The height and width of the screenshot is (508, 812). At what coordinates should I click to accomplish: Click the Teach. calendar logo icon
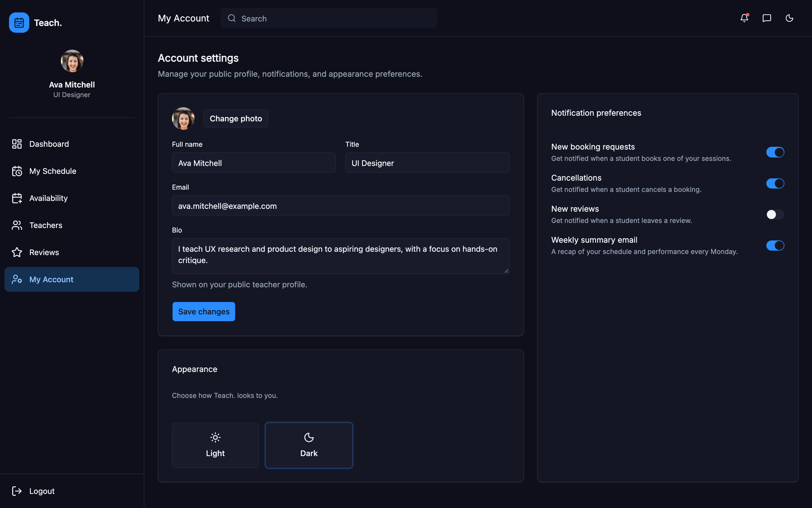[x=19, y=23]
